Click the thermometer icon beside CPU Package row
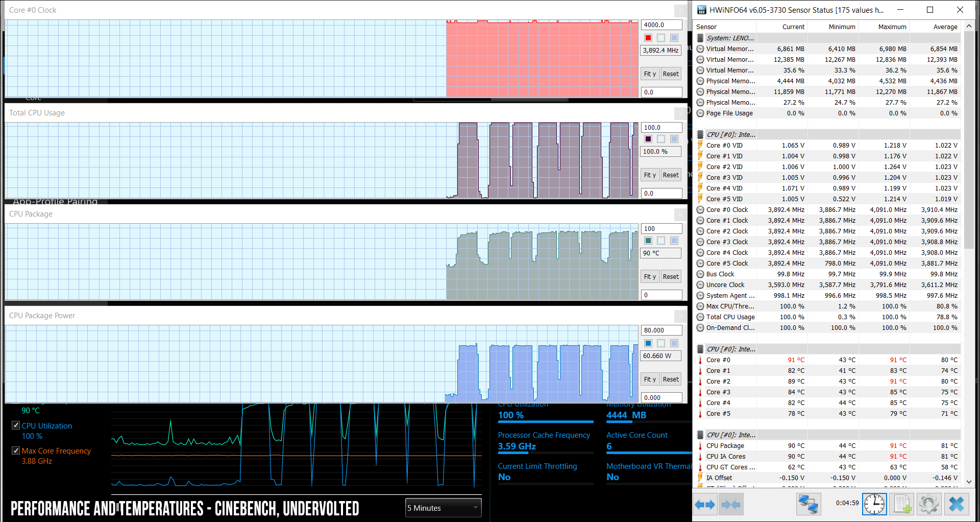The width and height of the screenshot is (980, 522). tap(700, 445)
